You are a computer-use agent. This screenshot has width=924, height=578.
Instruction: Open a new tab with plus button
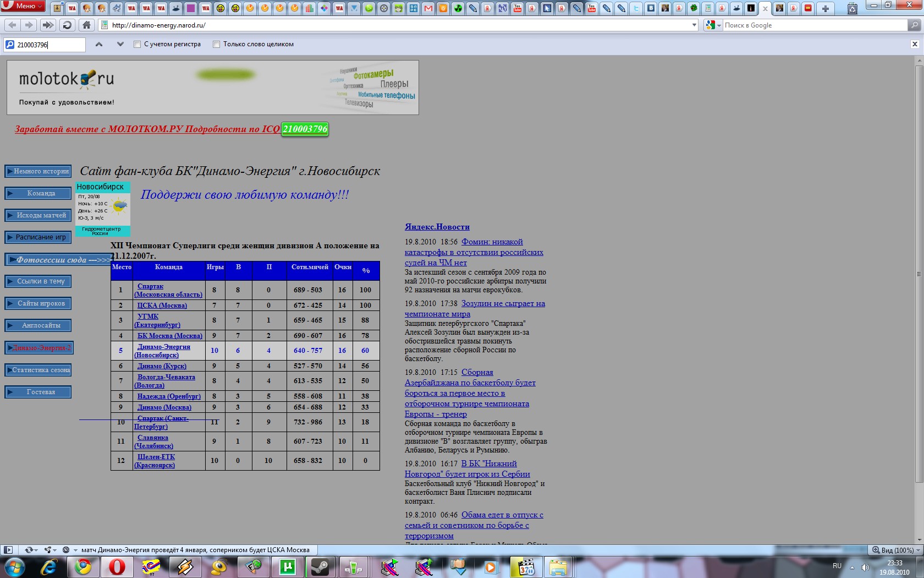point(825,8)
